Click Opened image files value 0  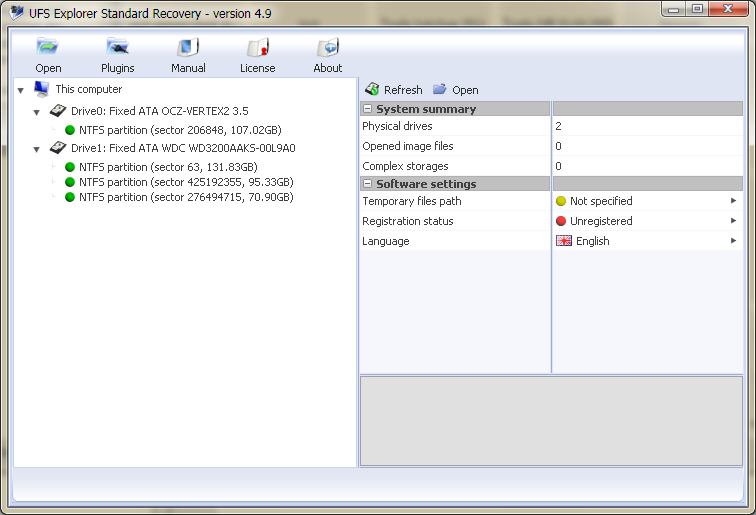558,146
